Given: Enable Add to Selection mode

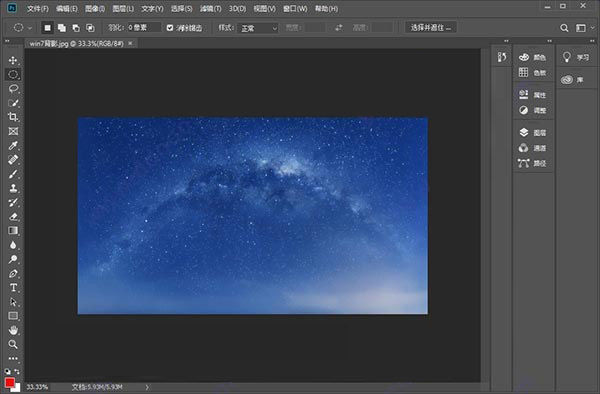Looking at the screenshot, I should pyautogui.click(x=62, y=28).
